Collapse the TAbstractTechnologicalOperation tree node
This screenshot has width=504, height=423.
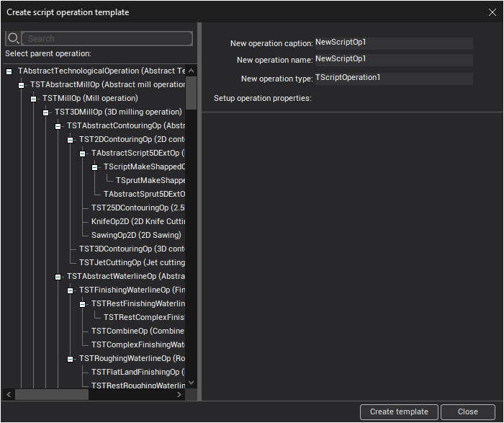(x=9, y=71)
